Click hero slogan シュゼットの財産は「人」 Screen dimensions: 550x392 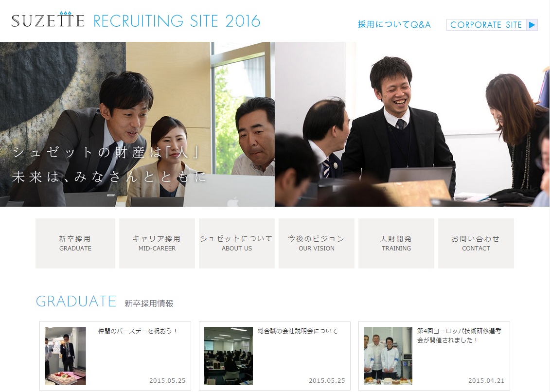pyautogui.click(x=106, y=152)
